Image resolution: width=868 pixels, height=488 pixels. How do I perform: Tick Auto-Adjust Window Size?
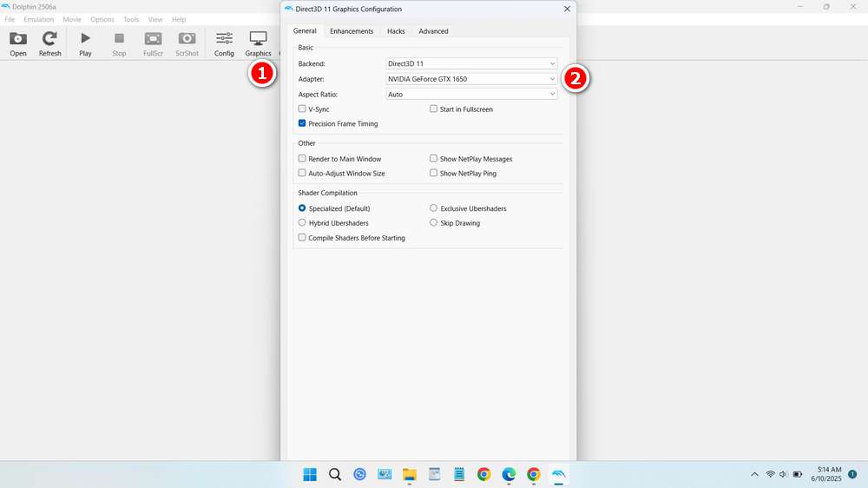[x=302, y=173]
